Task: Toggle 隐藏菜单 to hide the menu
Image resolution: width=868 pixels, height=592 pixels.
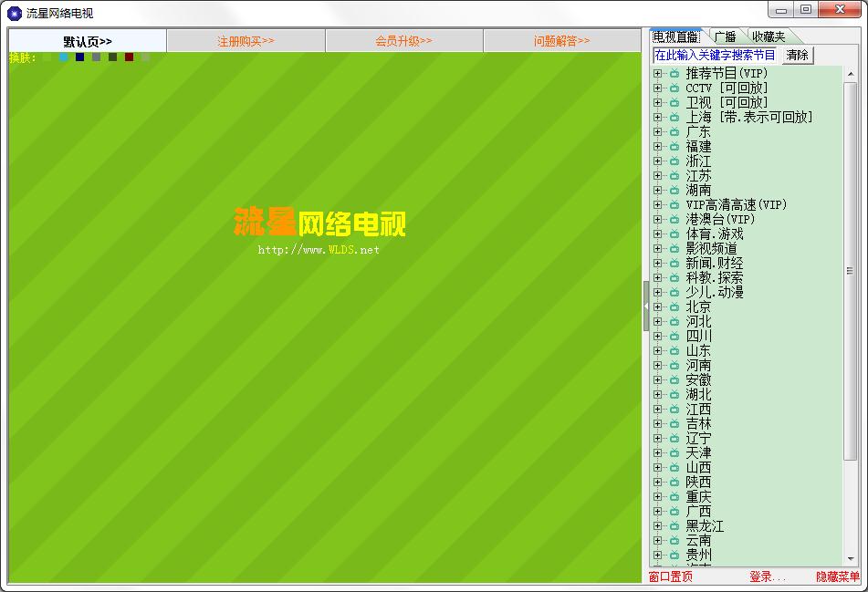Action: tap(837, 576)
